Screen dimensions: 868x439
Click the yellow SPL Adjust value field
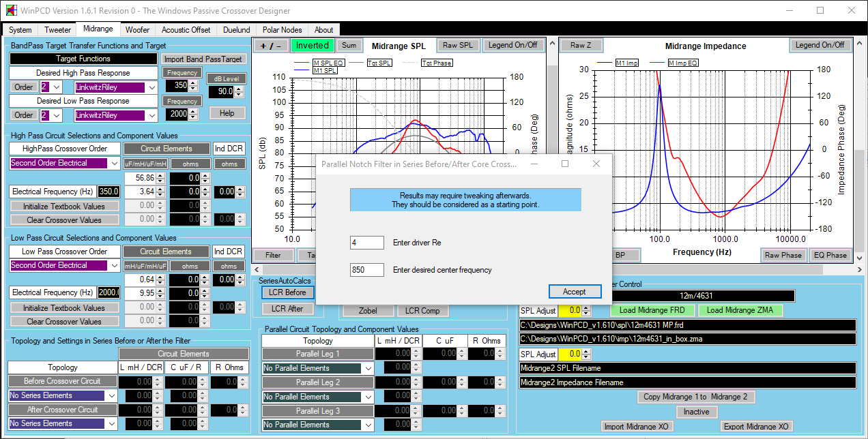[x=569, y=311]
